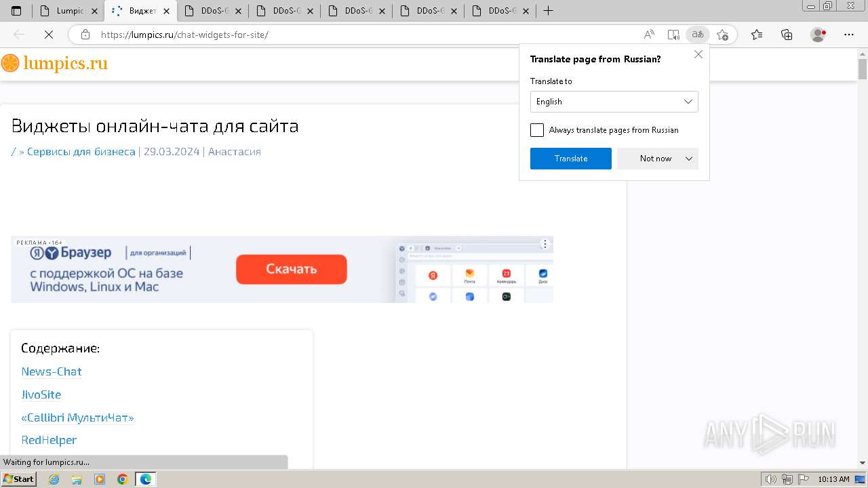Launch Google Chrome from the taskbar

(123, 479)
